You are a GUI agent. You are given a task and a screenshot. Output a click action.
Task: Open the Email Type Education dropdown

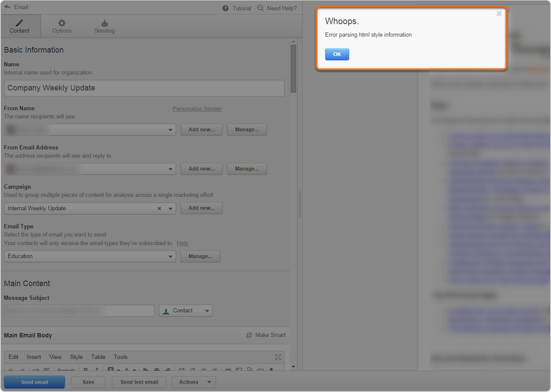(170, 257)
